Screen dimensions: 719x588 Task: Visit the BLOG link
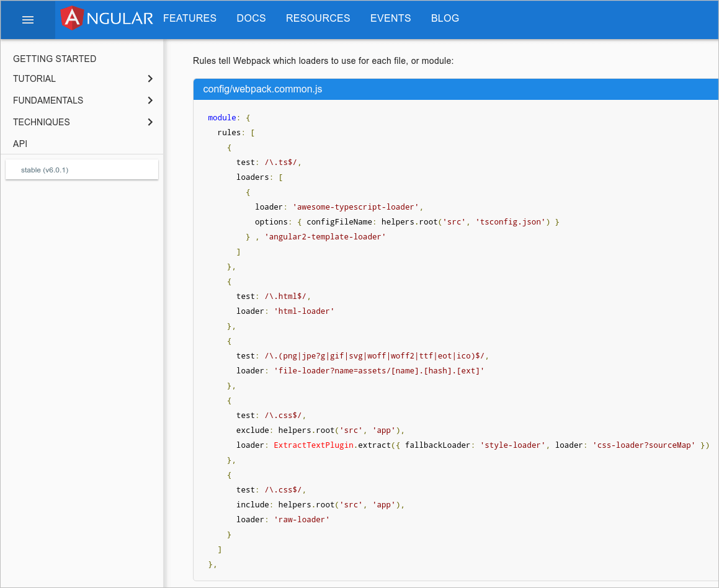445,19
